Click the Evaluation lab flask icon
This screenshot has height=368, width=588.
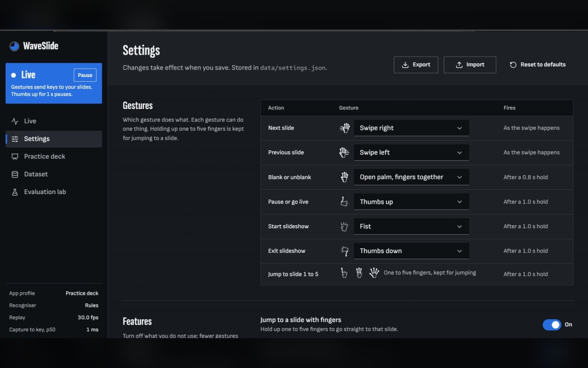click(x=15, y=192)
